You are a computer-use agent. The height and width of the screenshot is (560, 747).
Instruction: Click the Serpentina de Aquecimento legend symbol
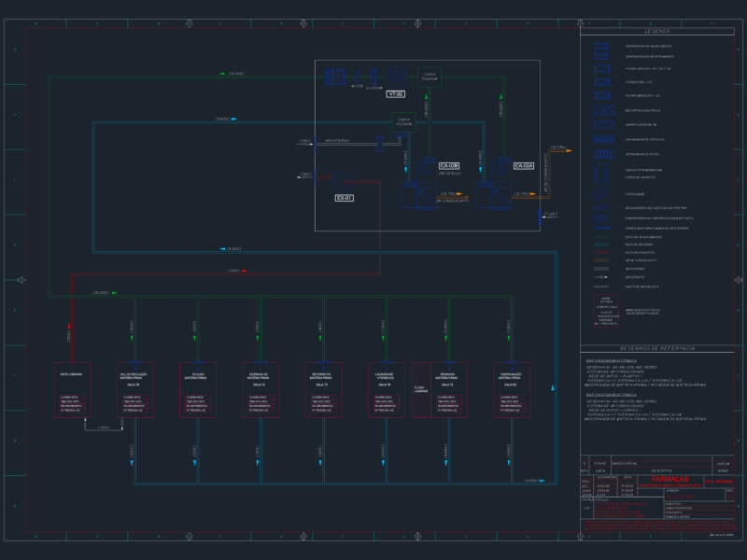click(x=601, y=46)
